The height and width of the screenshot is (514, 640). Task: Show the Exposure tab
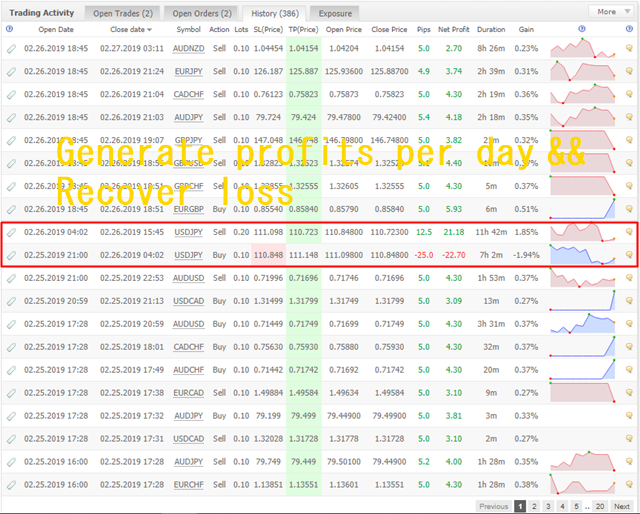pyautogui.click(x=335, y=13)
